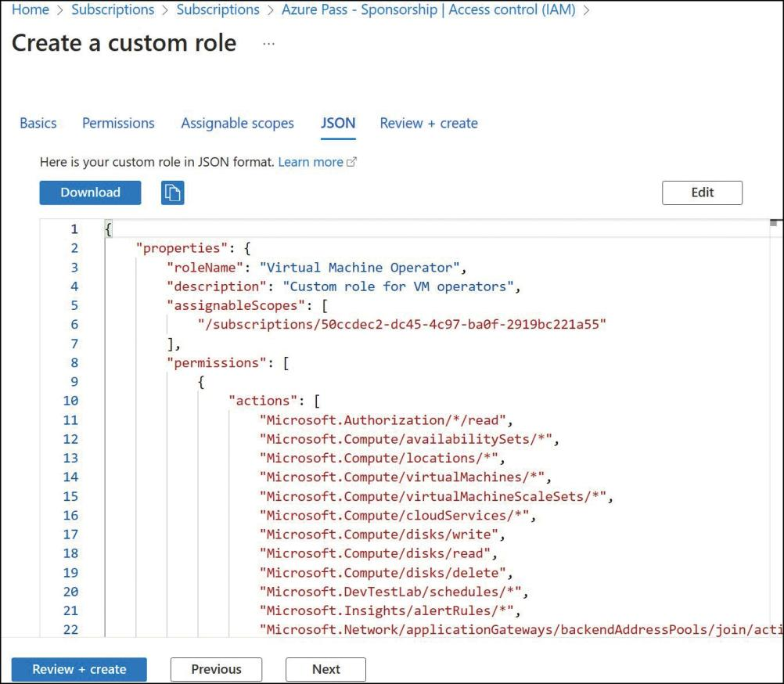Screen dimensions: 784x684
Task: Click the assignableScopes key on line 5
Action: [236, 305]
